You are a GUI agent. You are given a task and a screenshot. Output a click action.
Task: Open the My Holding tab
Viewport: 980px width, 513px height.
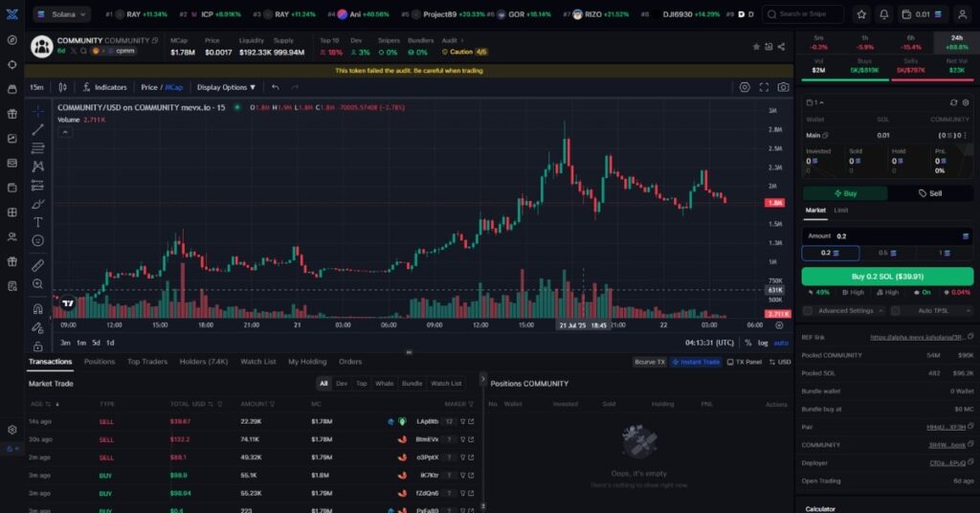[x=307, y=361]
